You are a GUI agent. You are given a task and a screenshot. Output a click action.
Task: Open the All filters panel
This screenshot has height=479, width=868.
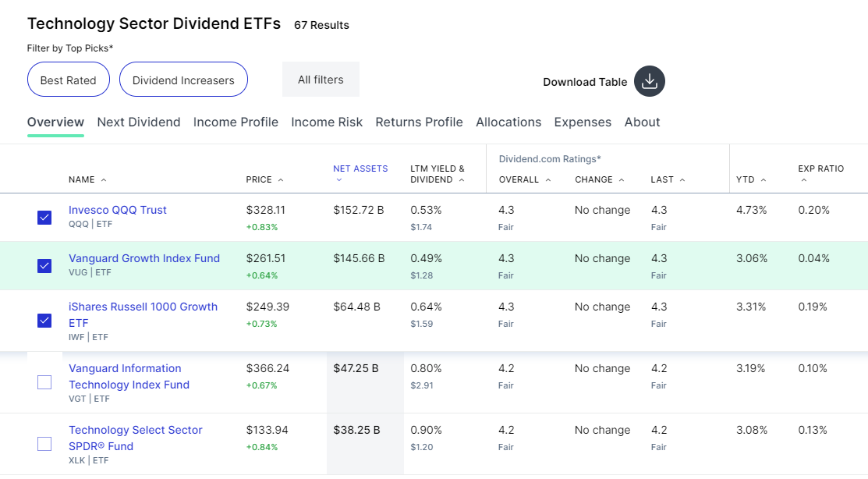(321, 80)
